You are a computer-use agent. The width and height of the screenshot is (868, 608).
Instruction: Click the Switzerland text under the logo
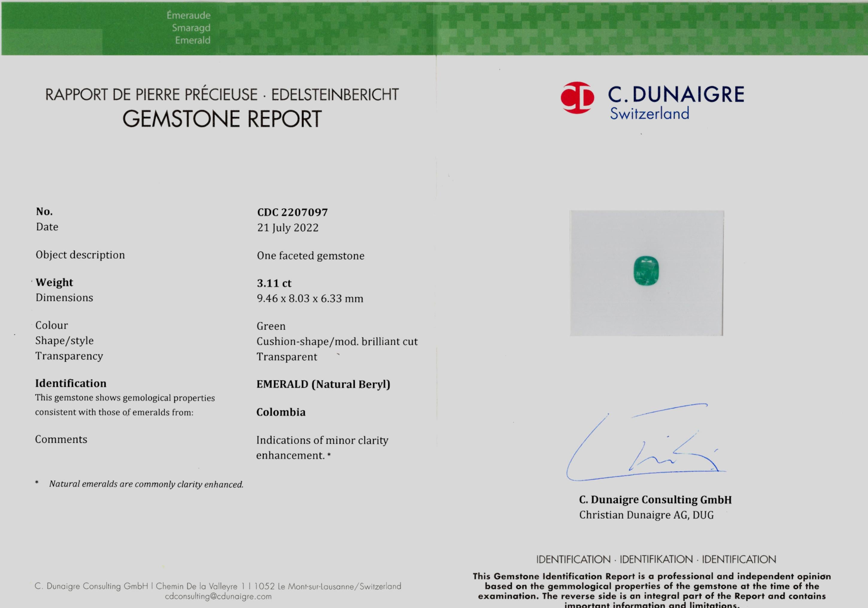pyautogui.click(x=649, y=114)
